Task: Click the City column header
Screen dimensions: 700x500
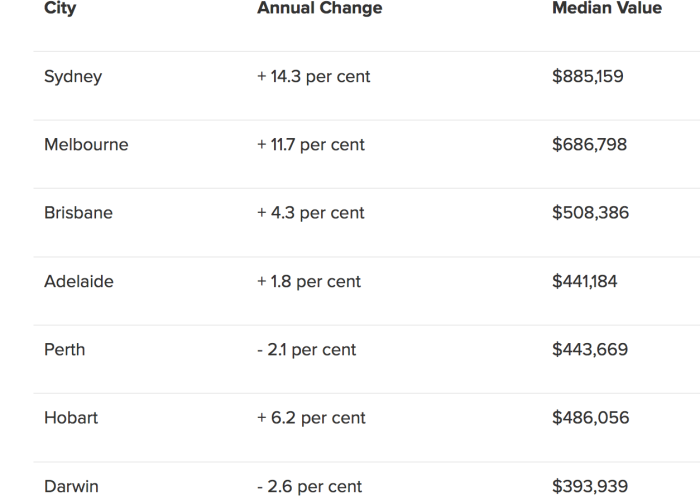Action: click(x=60, y=8)
